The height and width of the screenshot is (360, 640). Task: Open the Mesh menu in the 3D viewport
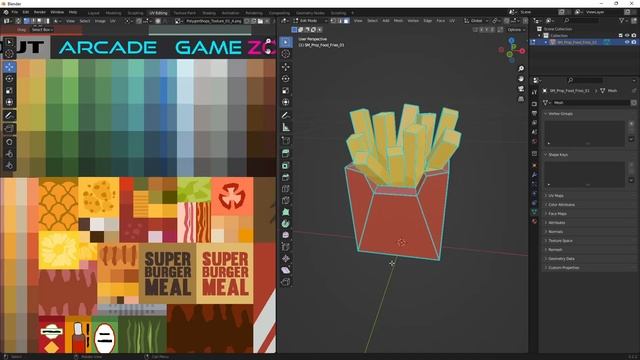click(x=398, y=20)
